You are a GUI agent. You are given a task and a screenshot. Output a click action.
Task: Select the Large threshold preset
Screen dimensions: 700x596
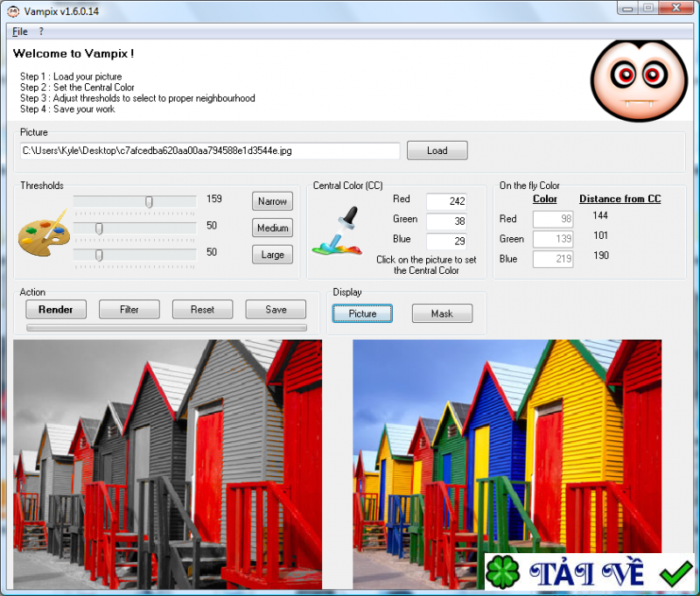click(272, 255)
